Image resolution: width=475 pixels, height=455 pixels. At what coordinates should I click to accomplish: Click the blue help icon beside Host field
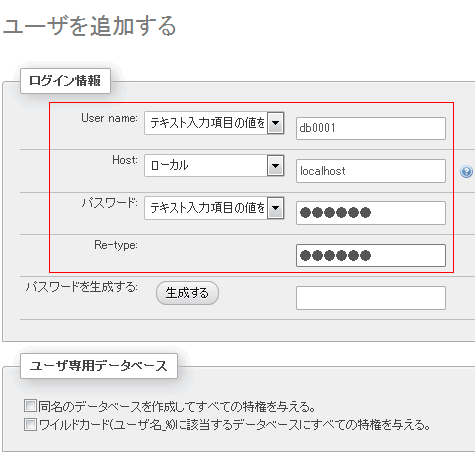tap(466, 172)
